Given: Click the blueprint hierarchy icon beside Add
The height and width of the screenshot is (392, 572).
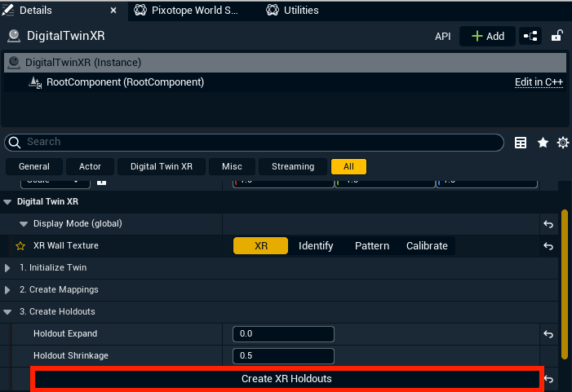Looking at the screenshot, I should 531,36.
